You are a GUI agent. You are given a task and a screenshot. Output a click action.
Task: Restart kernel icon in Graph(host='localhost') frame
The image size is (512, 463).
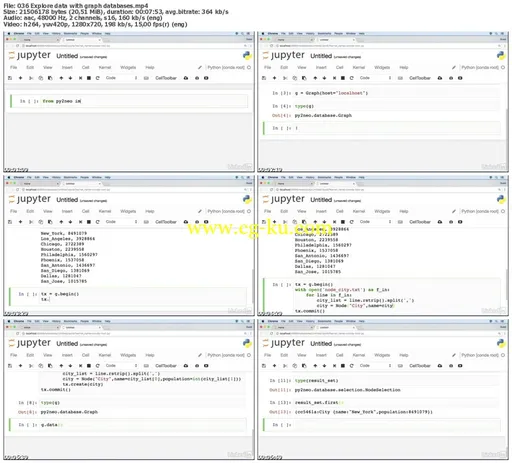352,78
